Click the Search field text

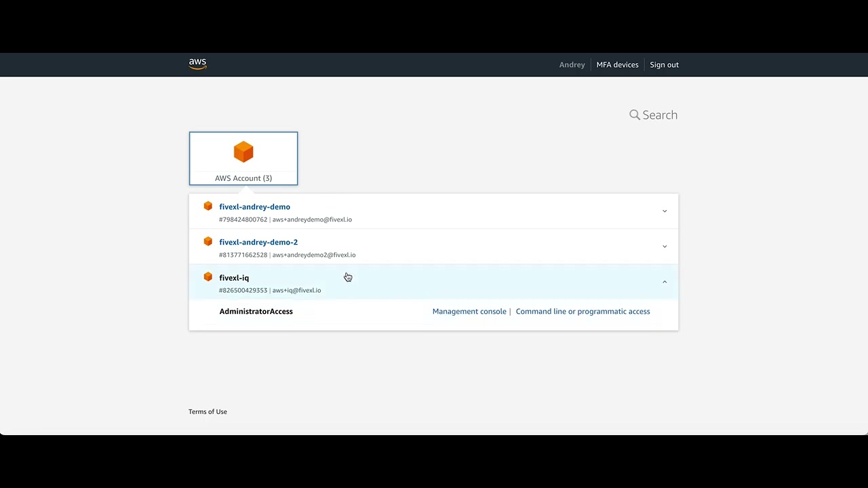660,115
